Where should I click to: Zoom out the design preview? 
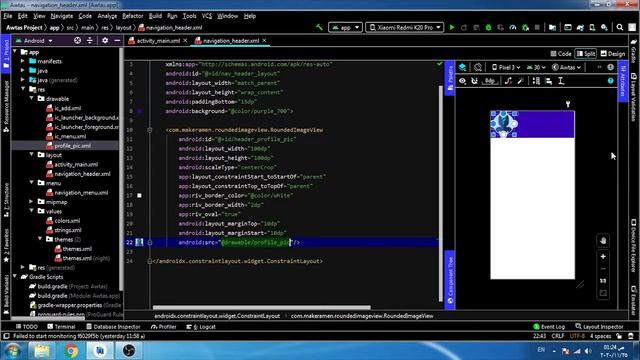(x=603, y=269)
